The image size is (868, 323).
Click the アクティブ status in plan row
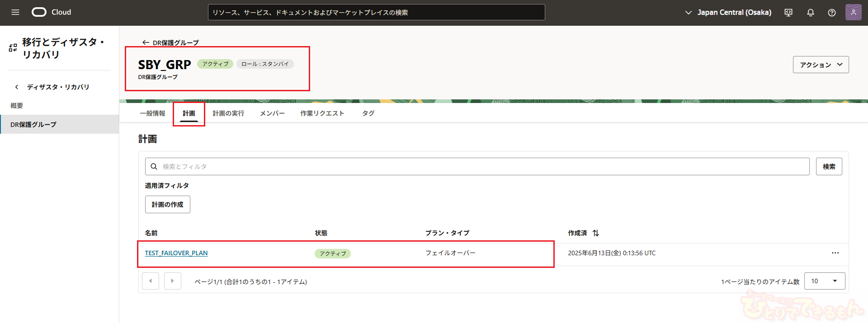[x=333, y=253]
